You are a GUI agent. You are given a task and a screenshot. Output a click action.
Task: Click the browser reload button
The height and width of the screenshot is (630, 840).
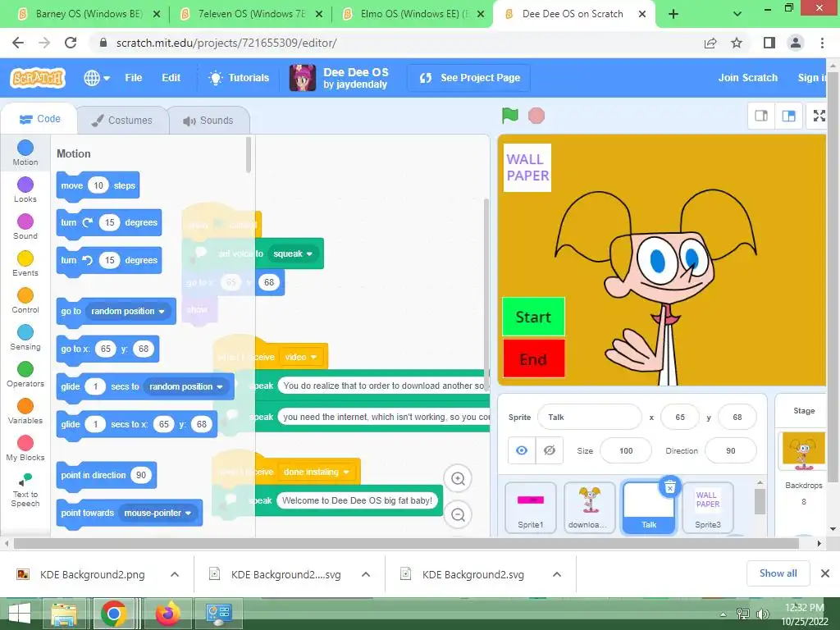click(x=71, y=43)
